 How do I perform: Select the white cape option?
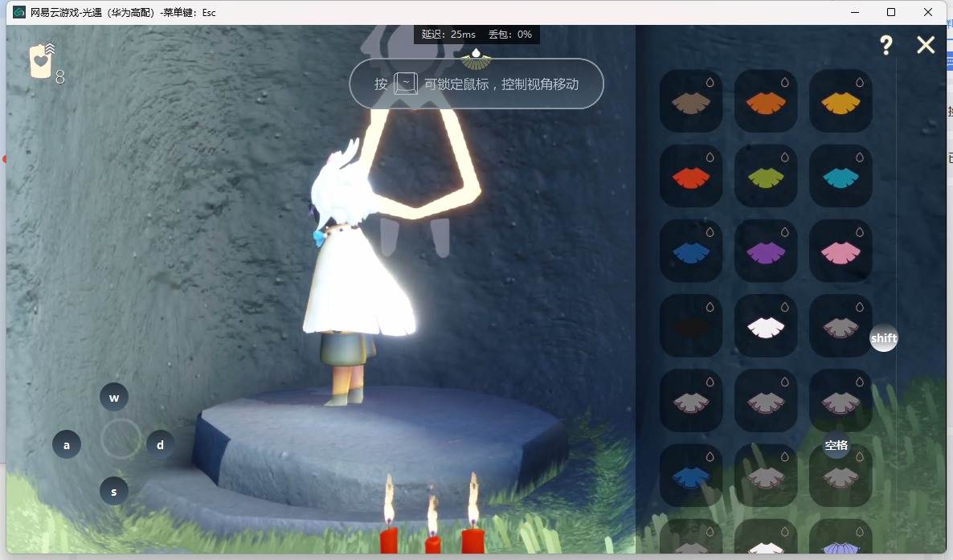766,325
